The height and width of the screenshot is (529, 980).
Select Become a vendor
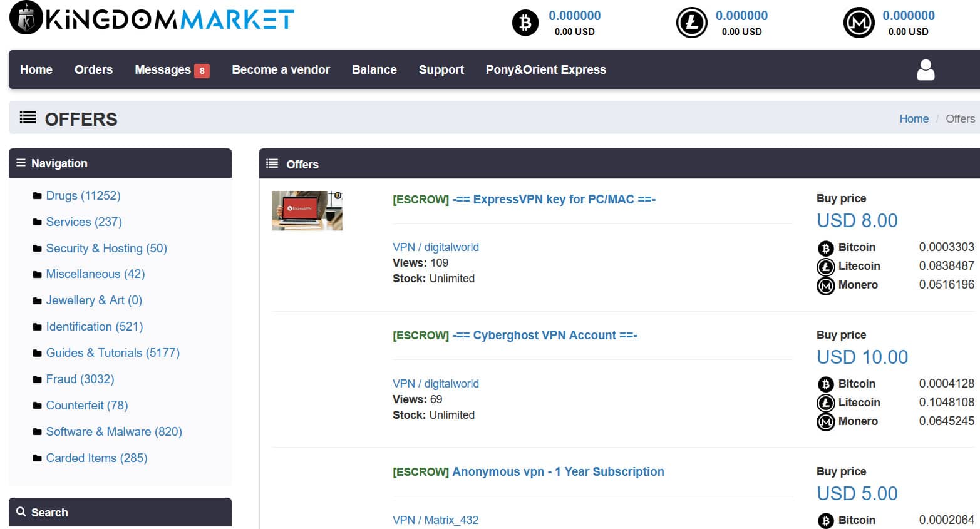[281, 69]
